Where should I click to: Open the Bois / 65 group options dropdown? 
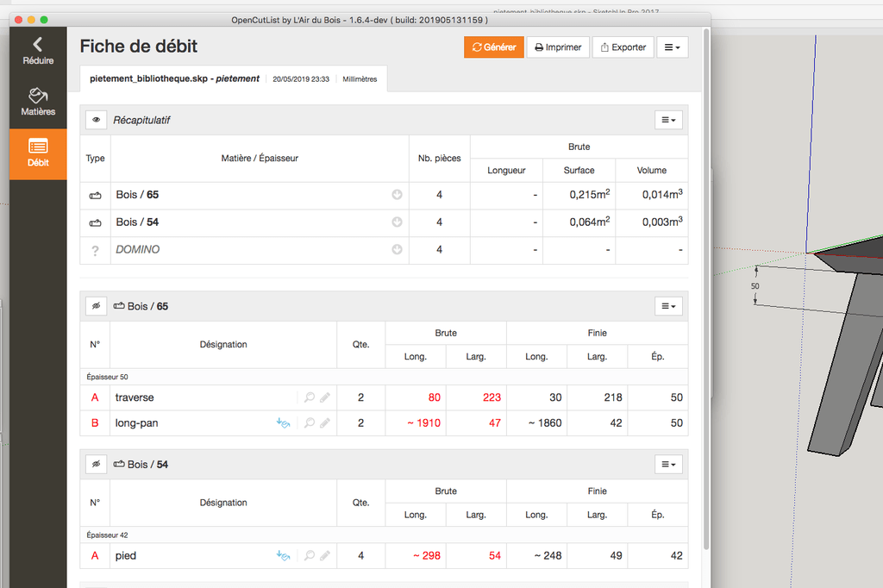tap(668, 306)
